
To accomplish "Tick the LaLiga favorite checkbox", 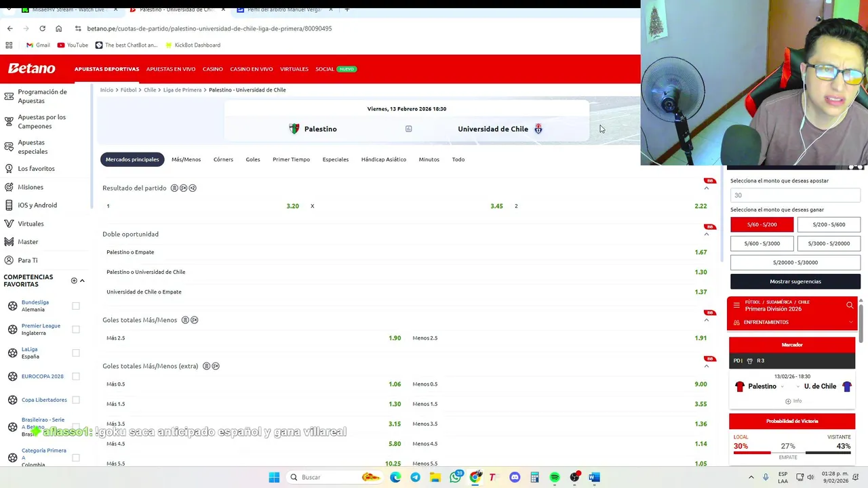I will click(x=76, y=352).
